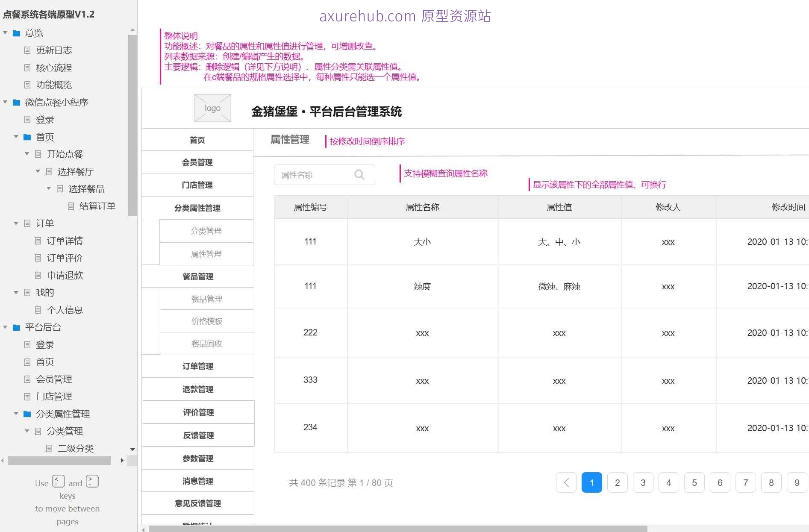
Task: Click the page icon beside 订单详情
Action: click(38, 241)
